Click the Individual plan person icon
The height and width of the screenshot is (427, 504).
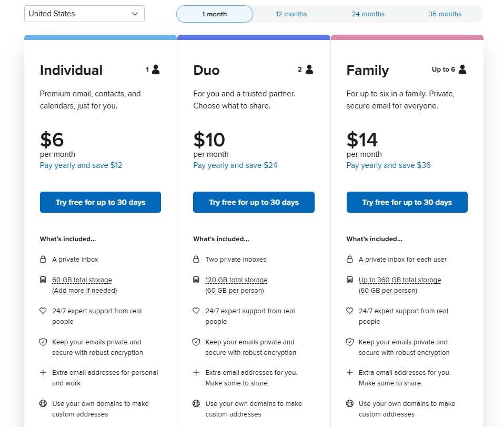point(156,69)
